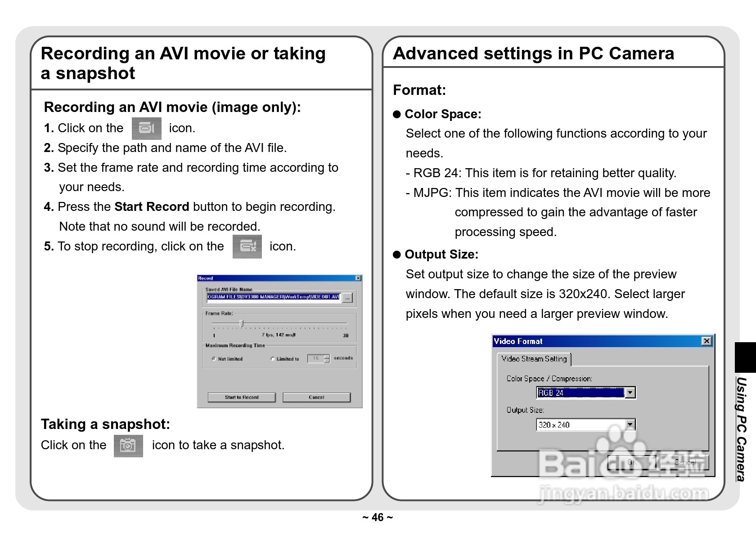Click the page number "~ 46 ~"
756x536 pixels.
[x=378, y=518]
